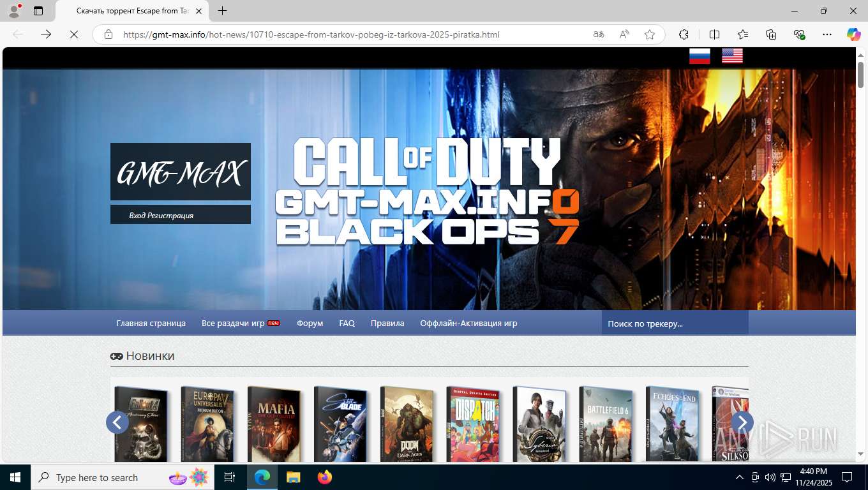The image size is (868, 490).
Task: Open the read aloud icon
Action: [x=624, y=34]
